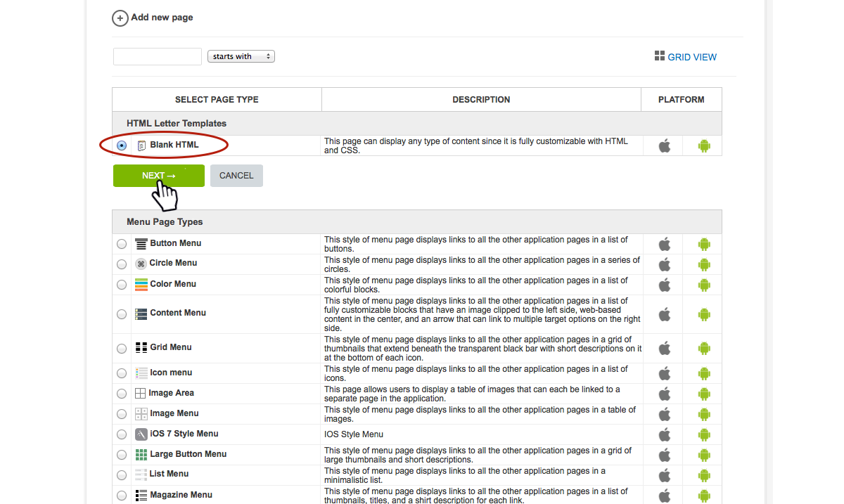
Task: Click the Image Menu type icon
Action: pos(141,414)
